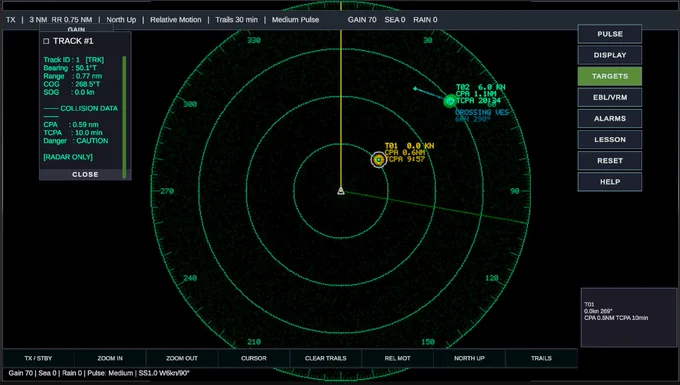Screen dimensions: 680x385
Task: Click the RESET button
Action: [x=610, y=161]
